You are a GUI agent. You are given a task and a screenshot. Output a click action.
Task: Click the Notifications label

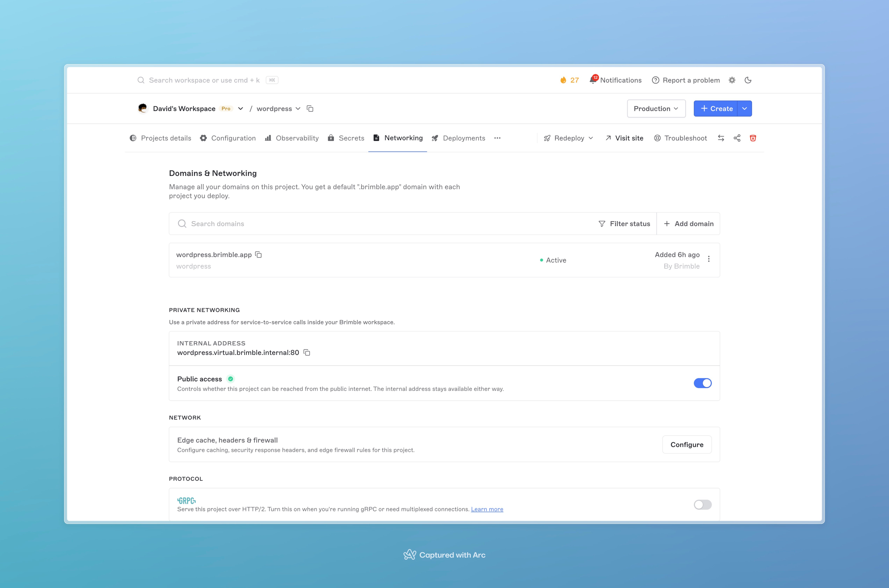click(x=621, y=80)
